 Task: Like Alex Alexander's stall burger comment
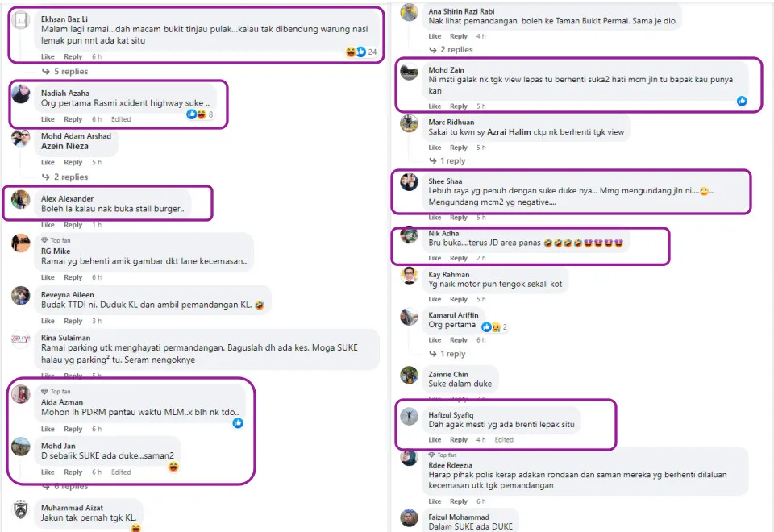(48, 225)
